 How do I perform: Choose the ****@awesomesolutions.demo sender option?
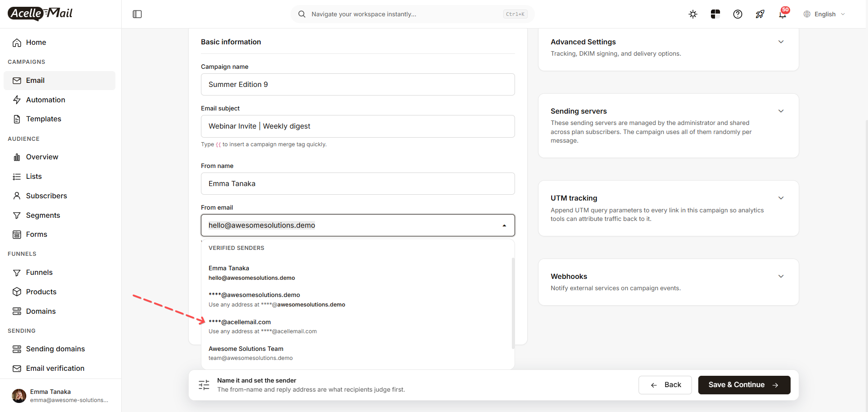(357, 300)
